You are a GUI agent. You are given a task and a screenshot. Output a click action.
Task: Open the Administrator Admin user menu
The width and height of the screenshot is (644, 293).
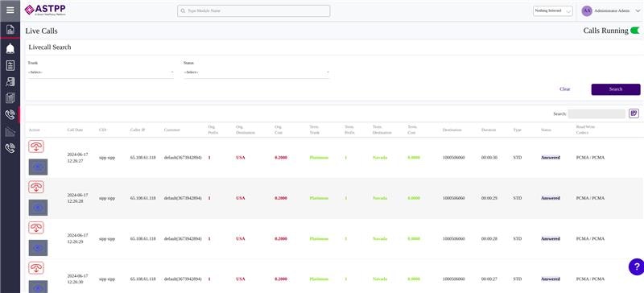pos(611,11)
